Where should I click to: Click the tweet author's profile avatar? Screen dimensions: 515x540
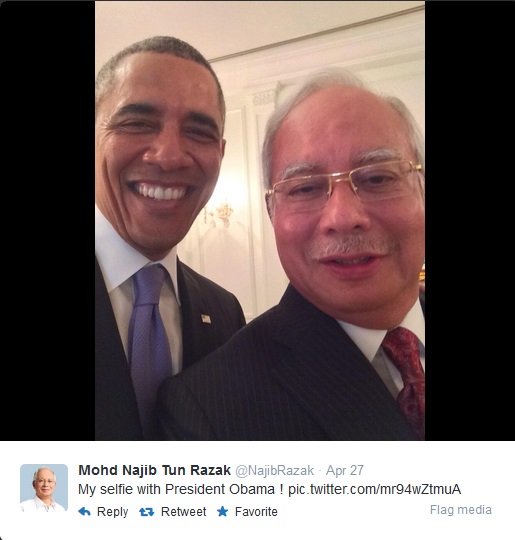pos(44,488)
